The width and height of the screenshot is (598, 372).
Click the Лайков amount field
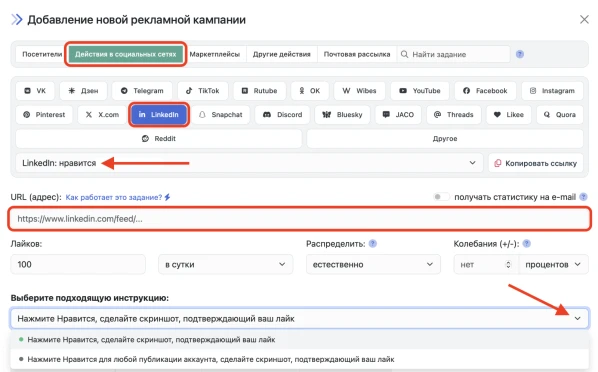pos(78,264)
